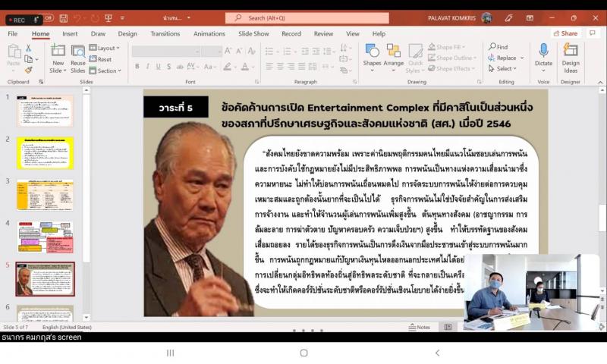607x364 pixels.
Task: Click the Bullets list icon
Action: pyautogui.click(x=269, y=51)
